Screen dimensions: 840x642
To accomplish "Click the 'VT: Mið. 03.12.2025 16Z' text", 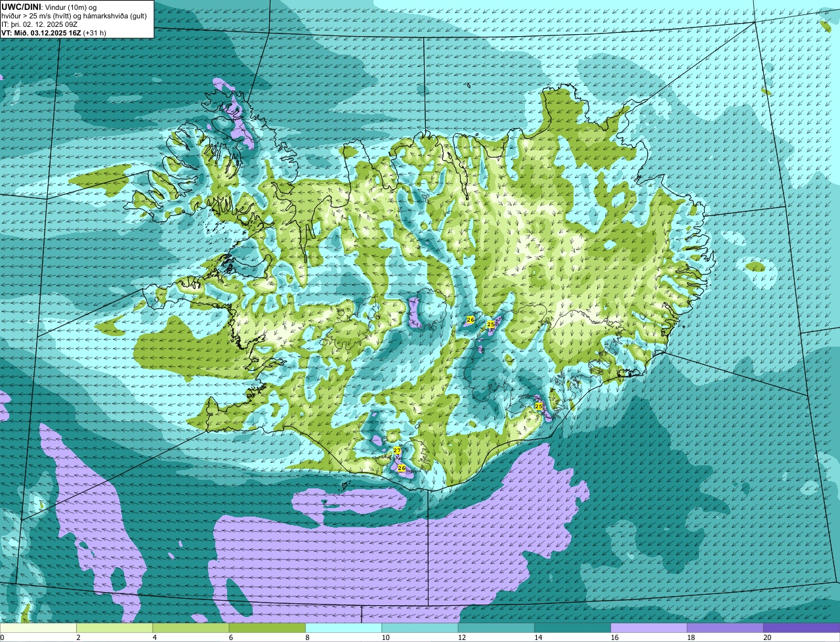I will point(41,33).
